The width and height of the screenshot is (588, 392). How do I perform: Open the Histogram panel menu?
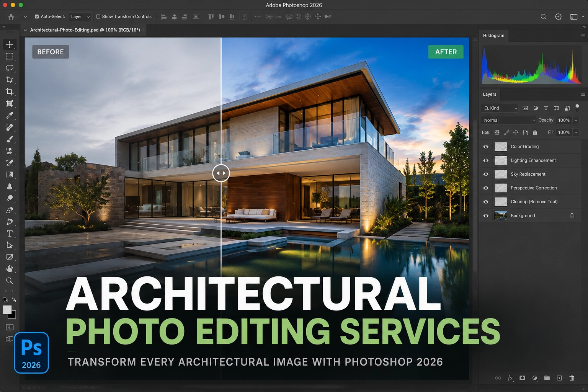583,36
